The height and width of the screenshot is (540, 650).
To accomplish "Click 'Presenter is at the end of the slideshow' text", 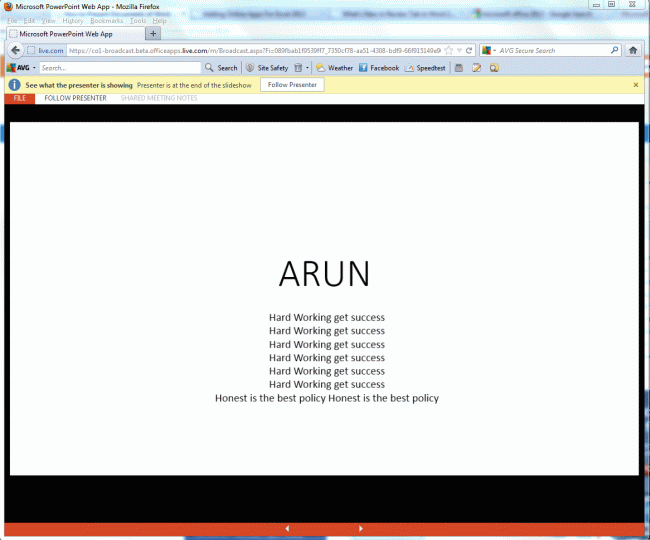I will point(194,85).
